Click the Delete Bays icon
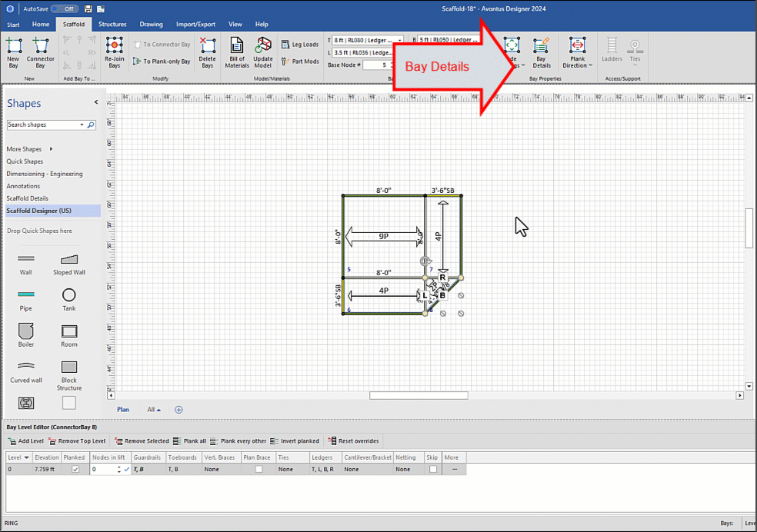757x532 pixels. coord(207,51)
